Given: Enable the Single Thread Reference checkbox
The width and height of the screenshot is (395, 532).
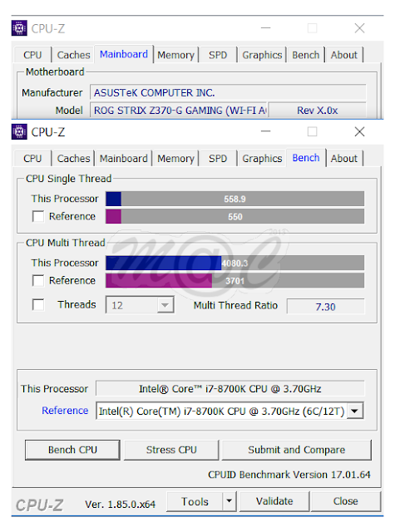Looking at the screenshot, I should [x=38, y=216].
